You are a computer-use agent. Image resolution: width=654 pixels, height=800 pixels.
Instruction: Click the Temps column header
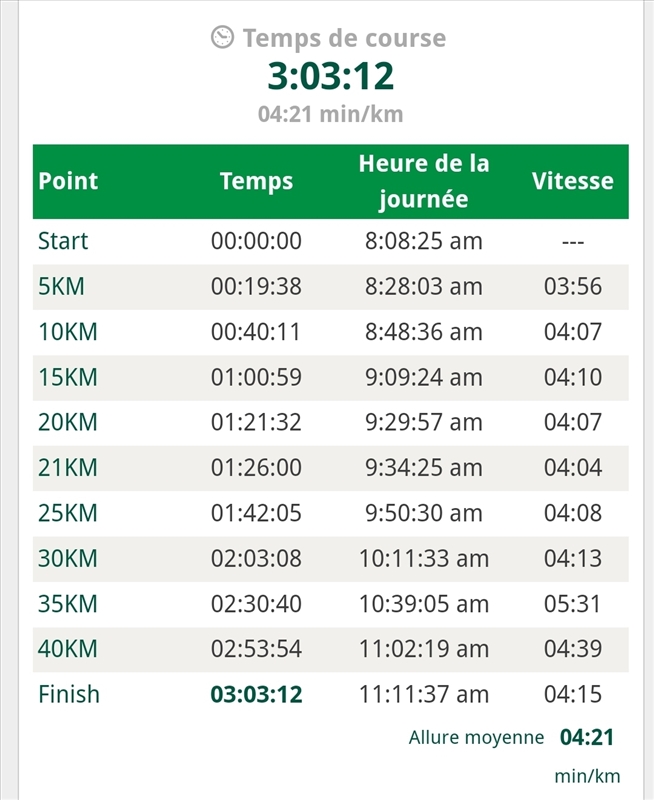tap(256, 181)
